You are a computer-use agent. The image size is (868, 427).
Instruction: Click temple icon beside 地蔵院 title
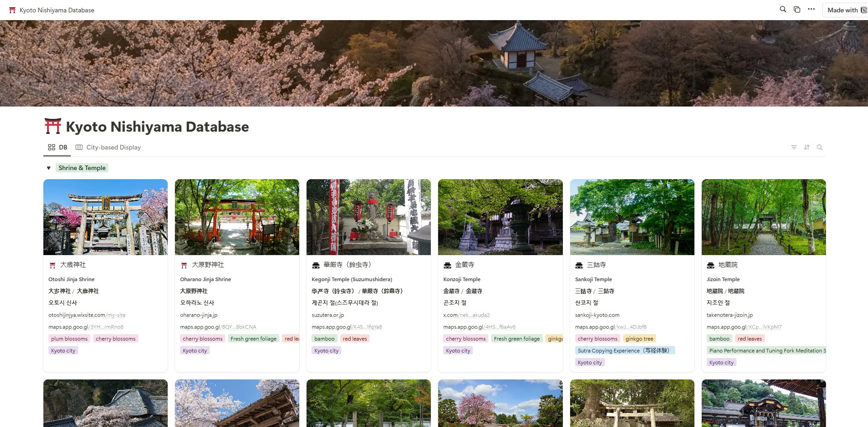[710, 265]
